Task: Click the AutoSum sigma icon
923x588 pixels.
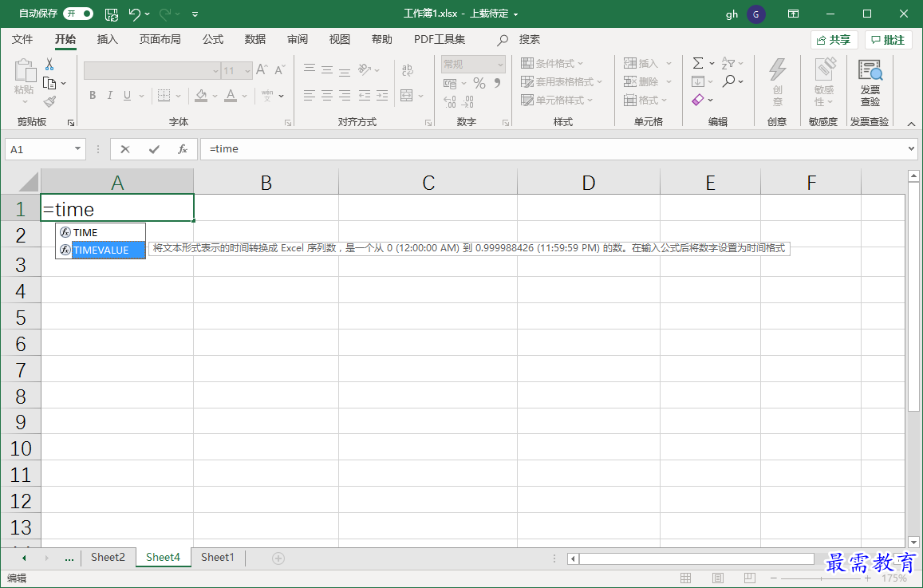Action: click(698, 63)
